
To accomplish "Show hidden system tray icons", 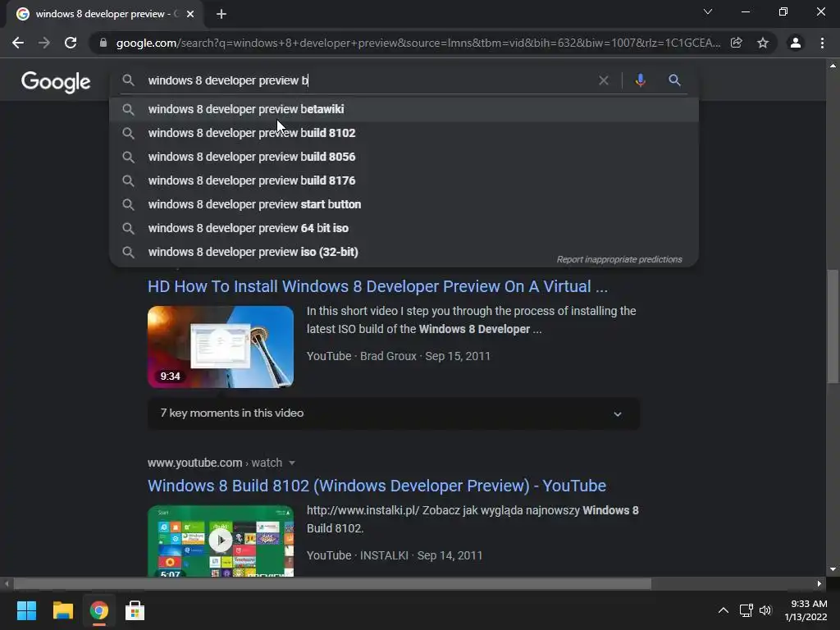I will (x=724, y=610).
